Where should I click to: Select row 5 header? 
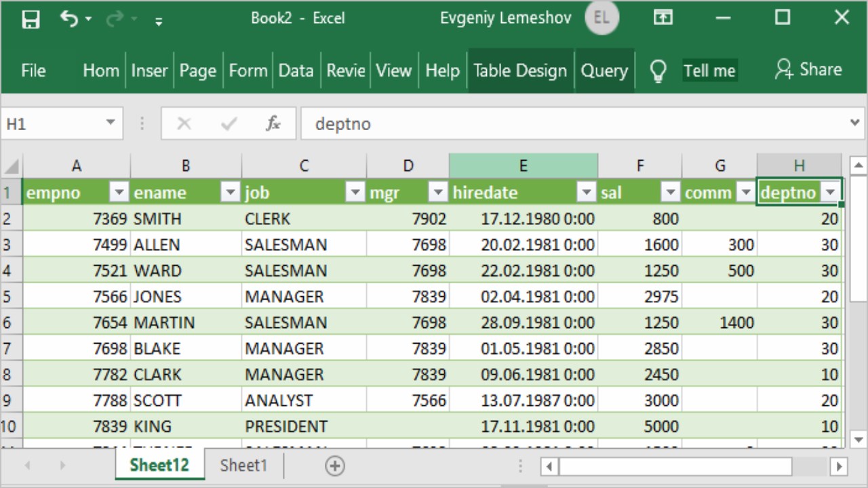click(x=11, y=297)
